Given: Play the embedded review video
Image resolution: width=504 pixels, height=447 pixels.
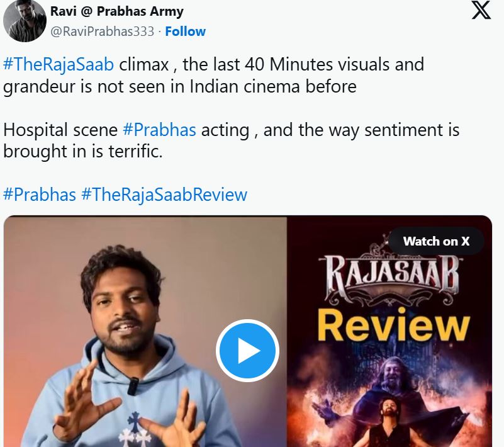Looking at the screenshot, I should point(247,351).
